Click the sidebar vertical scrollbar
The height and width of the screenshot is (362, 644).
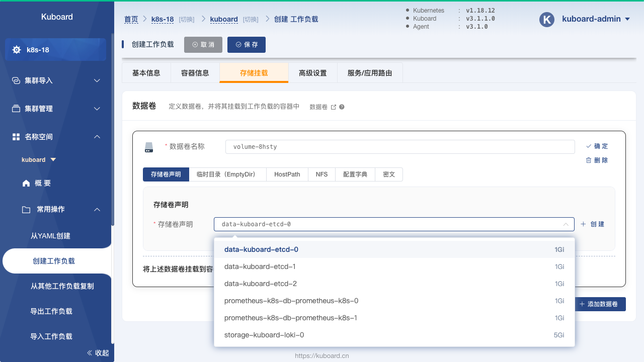[x=113, y=130]
